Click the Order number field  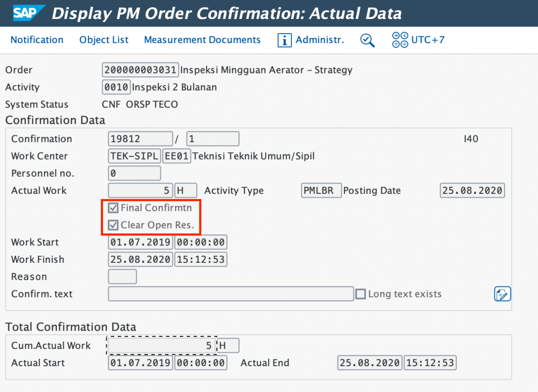point(140,70)
